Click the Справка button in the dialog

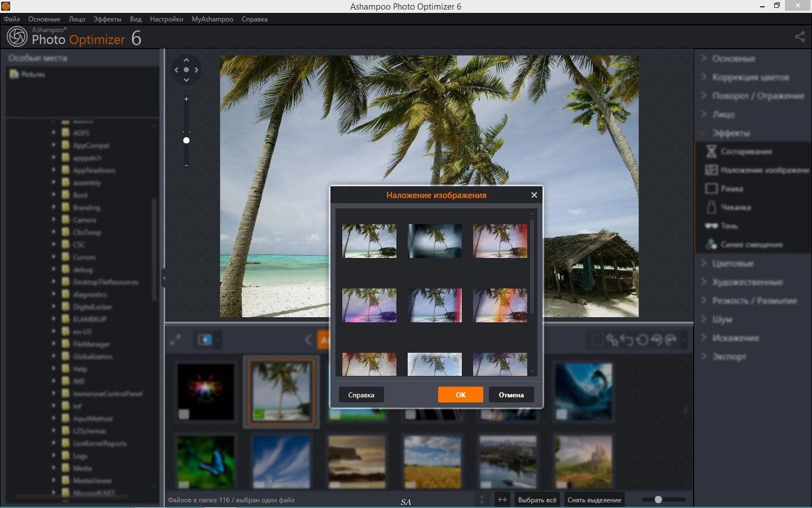point(361,395)
